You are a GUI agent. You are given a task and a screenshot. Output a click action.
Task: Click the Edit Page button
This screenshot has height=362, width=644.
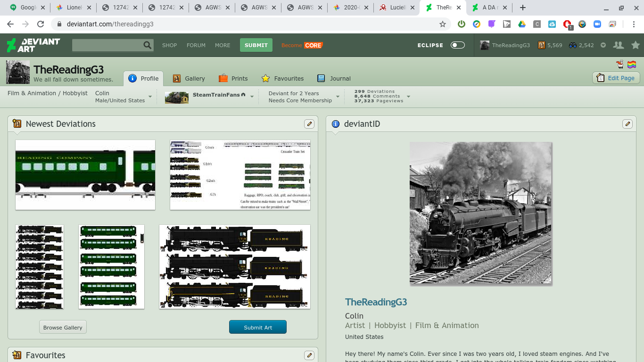[x=616, y=78]
